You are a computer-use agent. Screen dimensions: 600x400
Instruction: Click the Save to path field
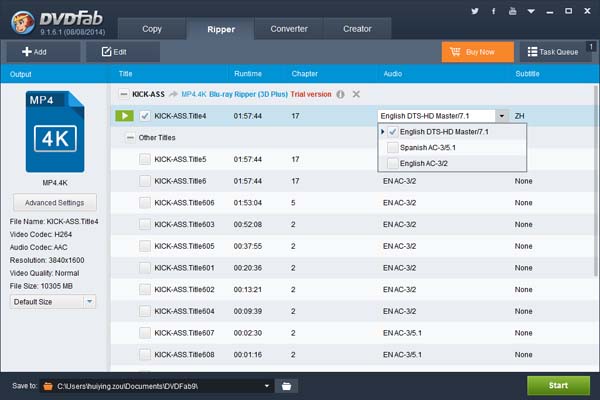click(157, 386)
